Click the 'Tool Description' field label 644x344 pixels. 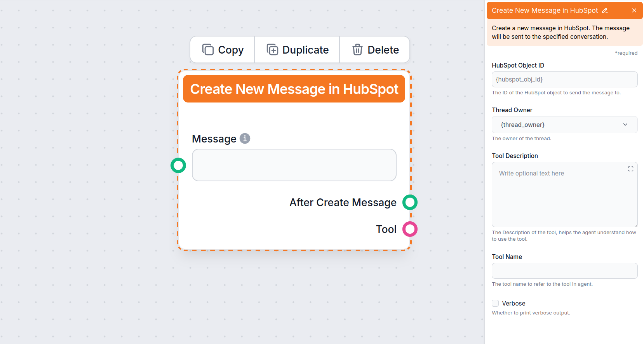click(515, 156)
